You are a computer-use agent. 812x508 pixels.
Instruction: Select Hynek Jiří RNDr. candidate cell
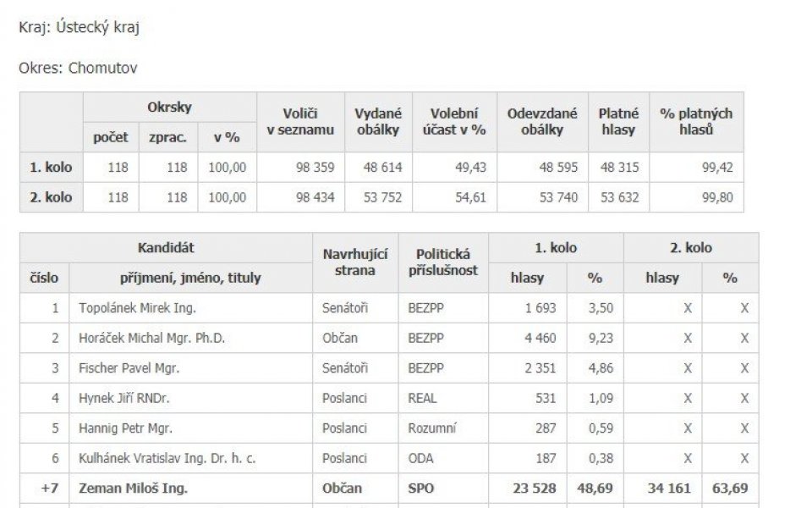(x=124, y=398)
